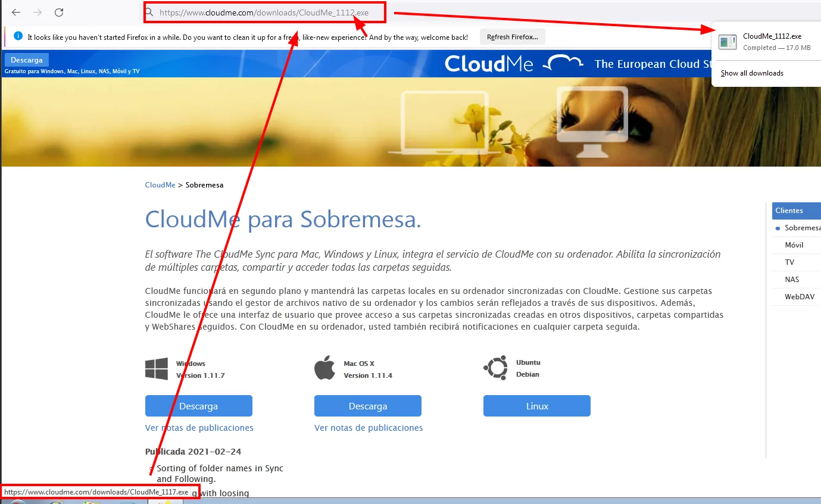Click the Version 1.11.7 text
821x504 pixels.
pos(200,375)
